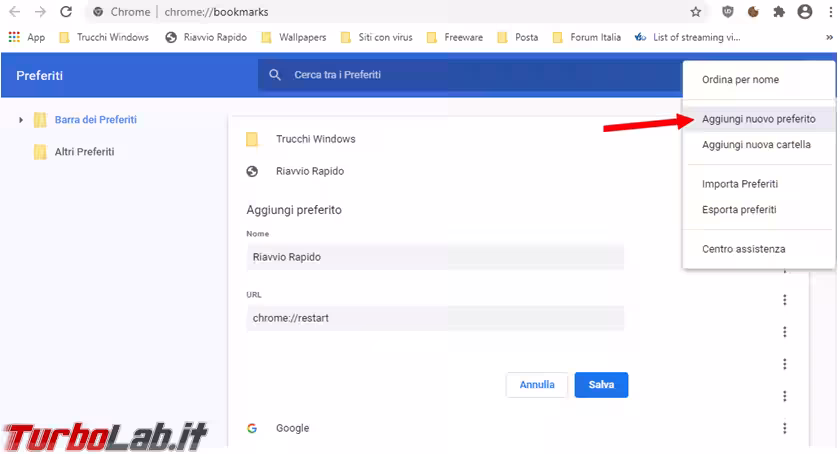
Task: Click the browser back arrow
Action: point(14,12)
